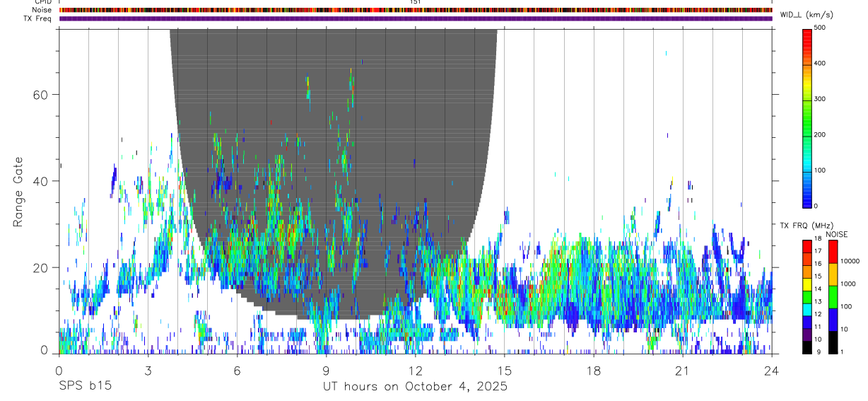Click the 'Noise' strip label
868x401 pixels.
42,10
